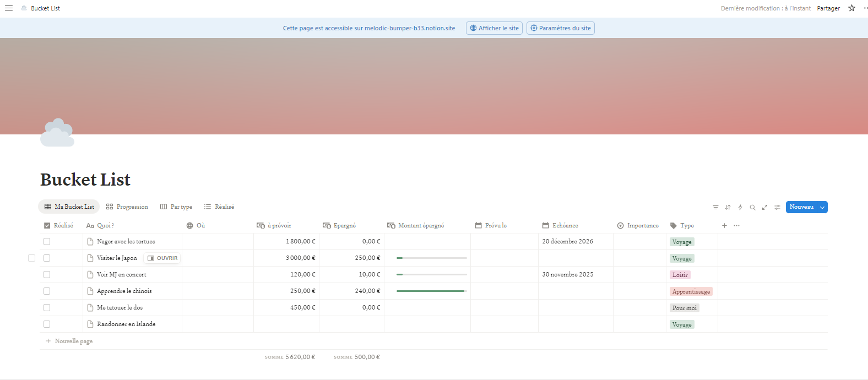This screenshot has width=868, height=380.
Task: Click the date 20 décembre 2026
Action: coord(567,242)
